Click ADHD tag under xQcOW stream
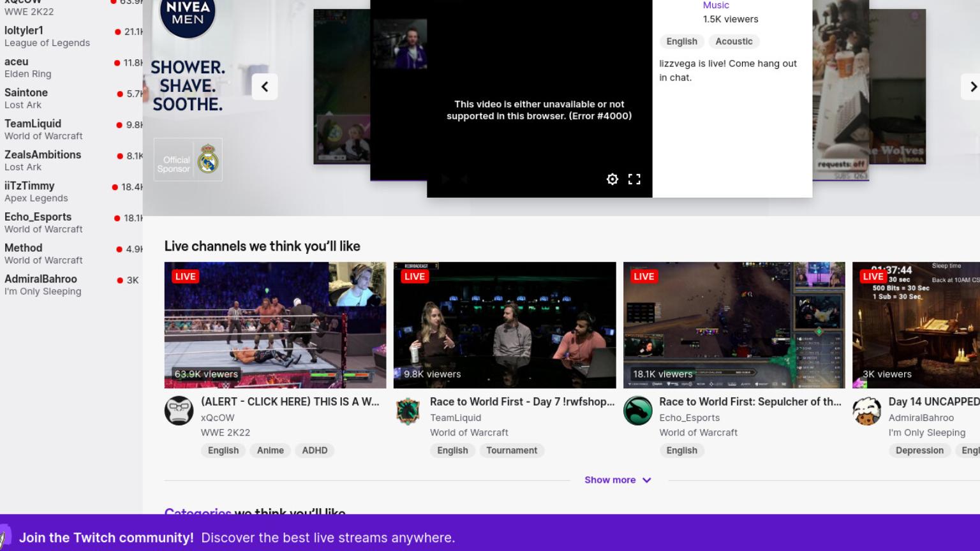 pos(315,450)
